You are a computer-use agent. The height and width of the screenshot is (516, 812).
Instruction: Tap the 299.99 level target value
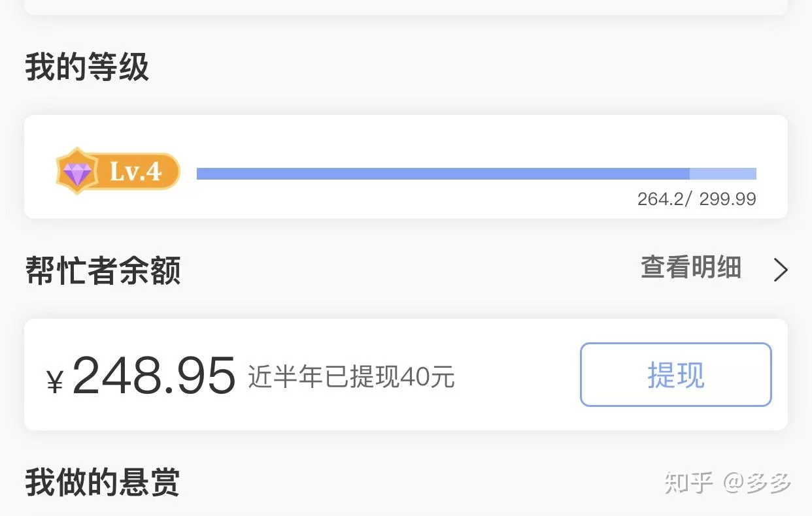(x=728, y=199)
